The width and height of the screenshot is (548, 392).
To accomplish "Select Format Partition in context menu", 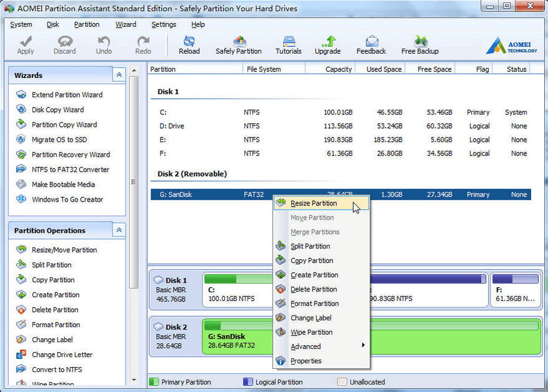I will pos(321,303).
